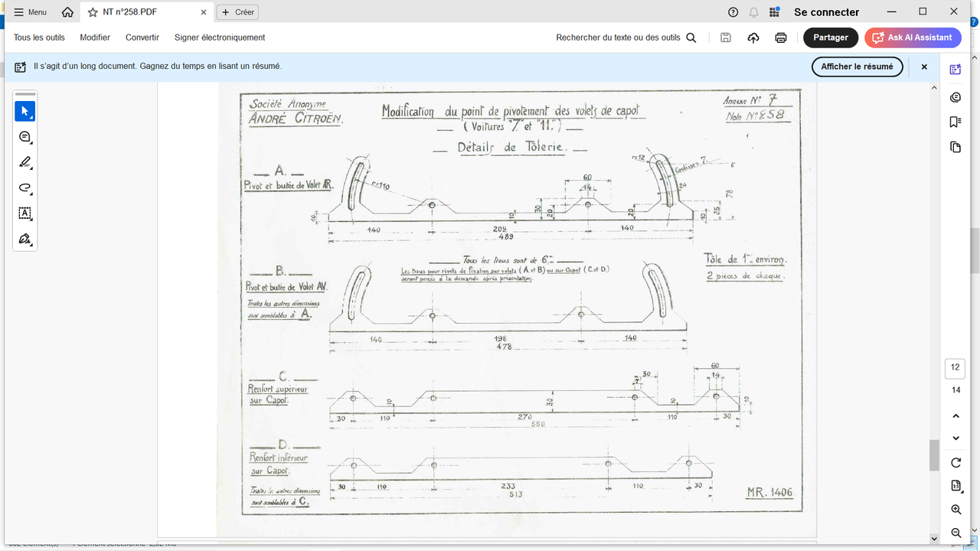Open the comments panel icon
980x551 pixels.
pos(955,97)
